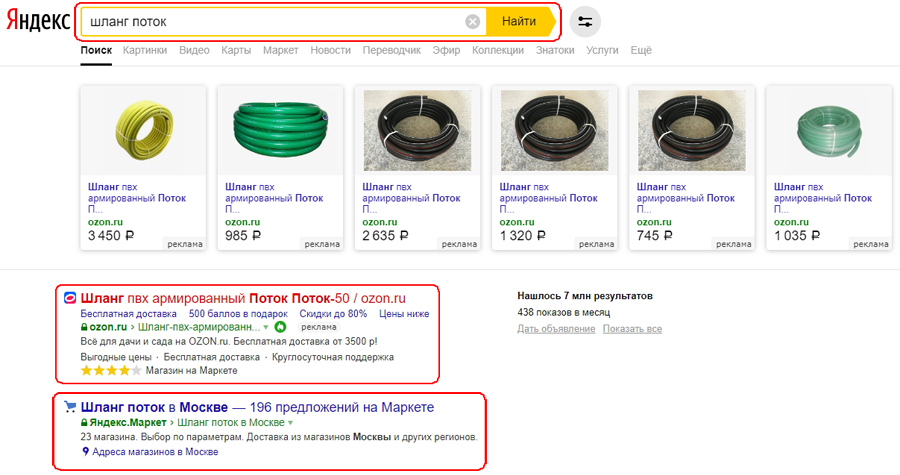Click the green circular badge in the ozon ad
Viewport: 900px width, 475px height.
click(280, 327)
